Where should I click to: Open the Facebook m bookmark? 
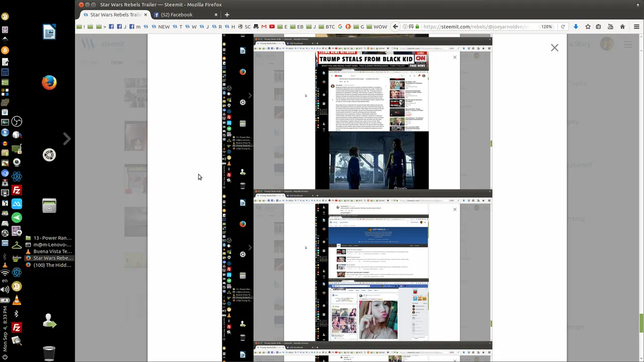point(135,27)
